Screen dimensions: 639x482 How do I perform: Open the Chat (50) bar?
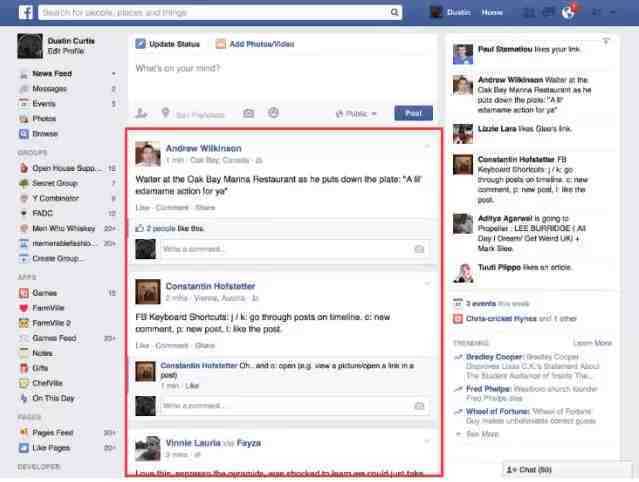pos(530,469)
